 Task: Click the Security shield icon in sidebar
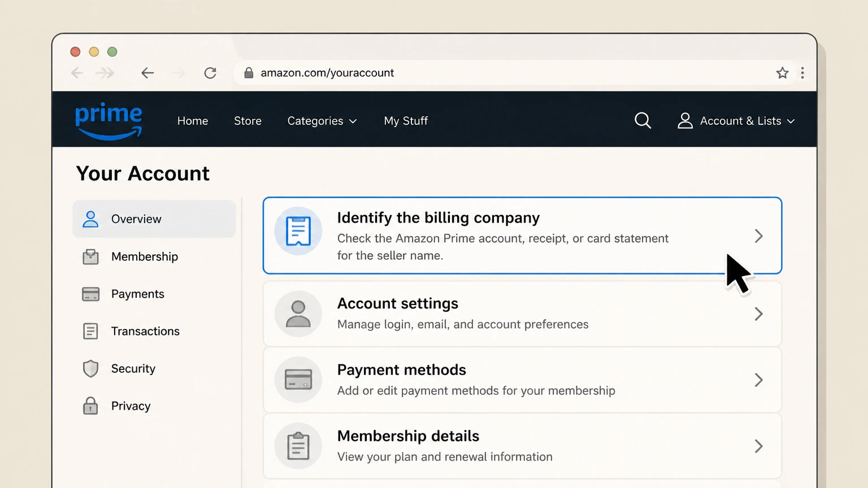(90, 368)
